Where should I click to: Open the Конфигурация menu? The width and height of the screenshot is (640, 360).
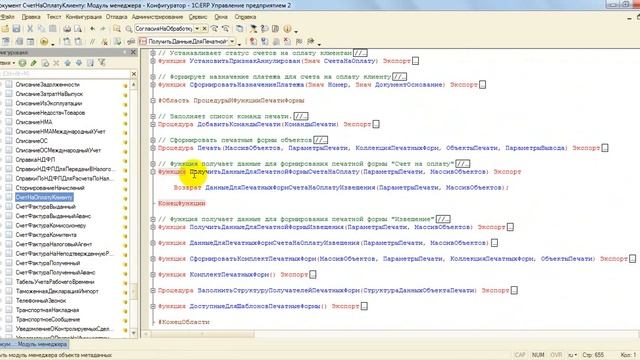[84, 17]
